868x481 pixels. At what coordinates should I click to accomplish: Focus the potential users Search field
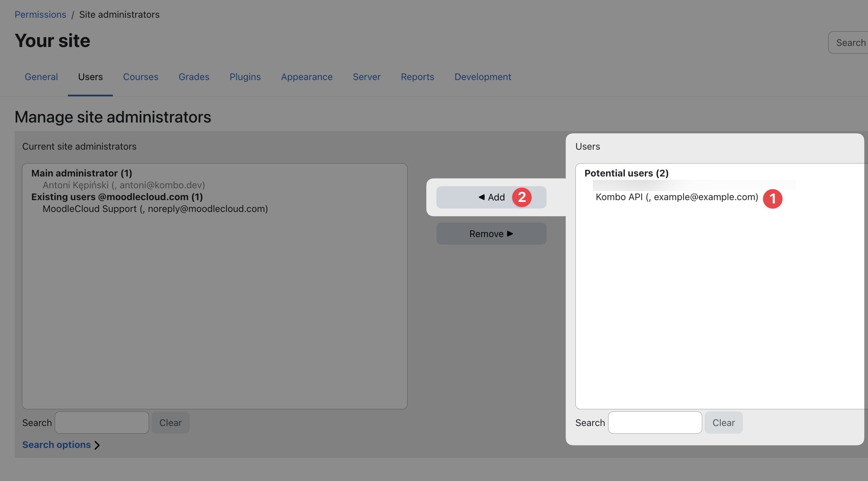[x=654, y=423]
